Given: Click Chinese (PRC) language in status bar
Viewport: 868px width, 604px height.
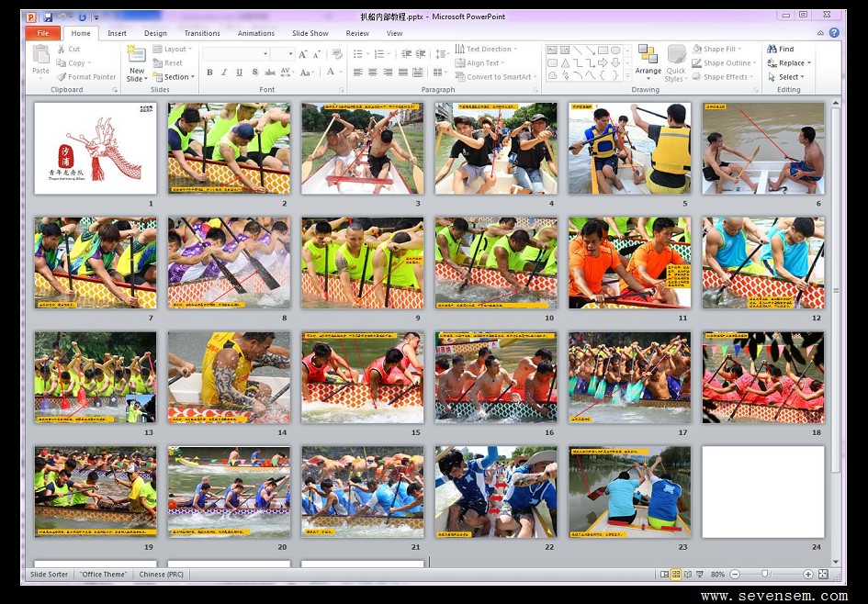Looking at the screenshot, I should (x=161, y=575).
